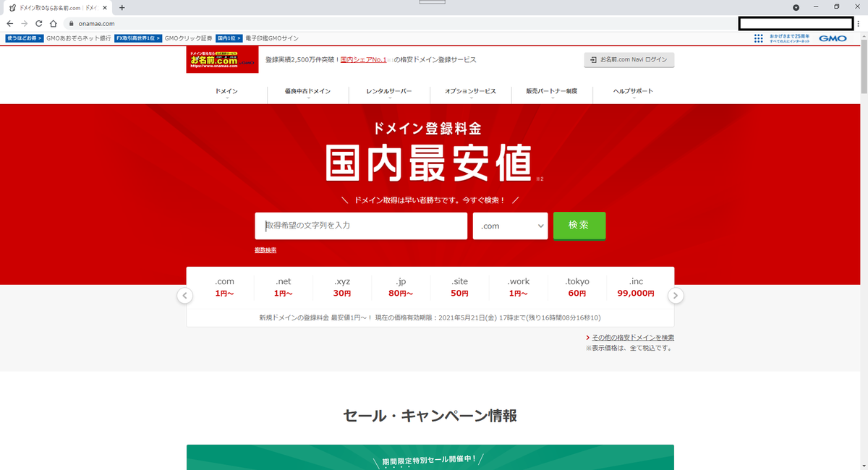Close the お名前.com browser tab
The width and height of the screenshot is (868, 470).
106,7
